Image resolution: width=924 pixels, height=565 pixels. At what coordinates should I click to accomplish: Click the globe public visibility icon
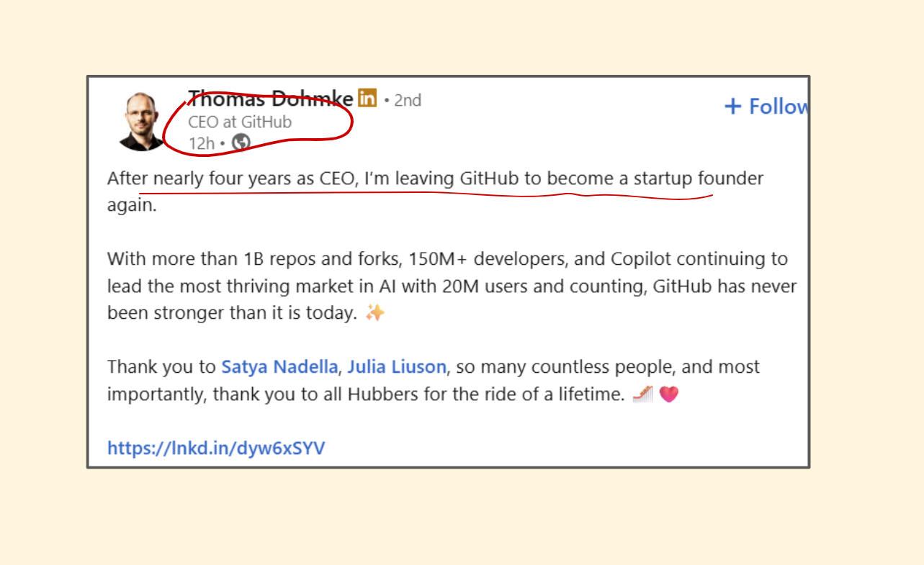tap(241, 143)
